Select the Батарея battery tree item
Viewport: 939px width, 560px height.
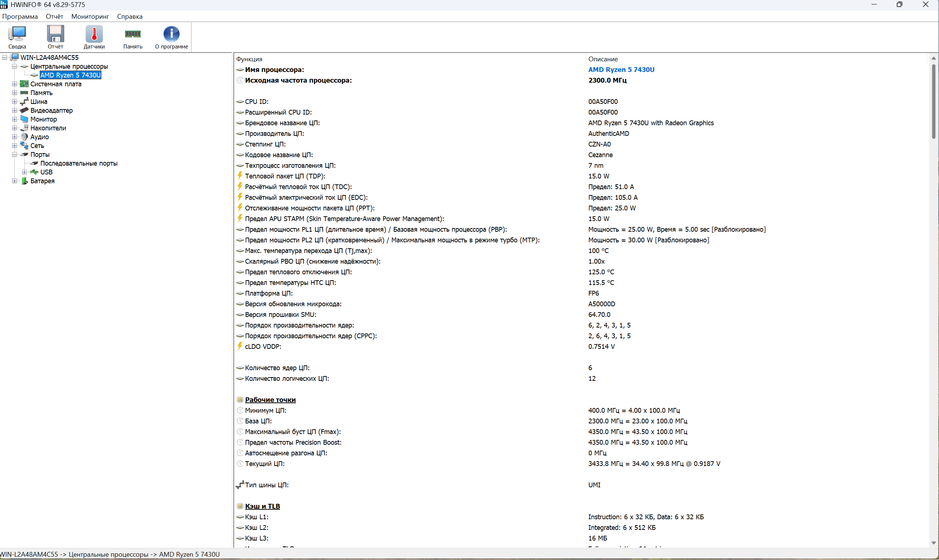click(42, 181)
